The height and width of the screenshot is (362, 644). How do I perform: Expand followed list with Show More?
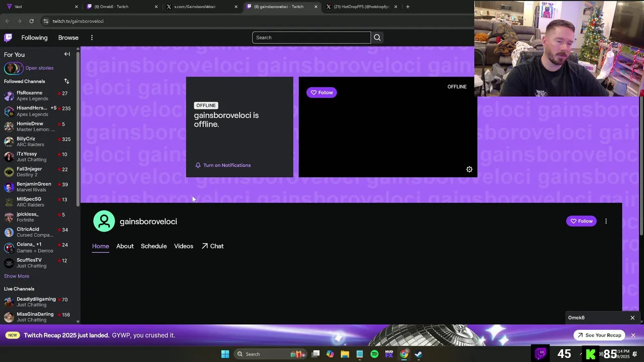tap(17, 276)
